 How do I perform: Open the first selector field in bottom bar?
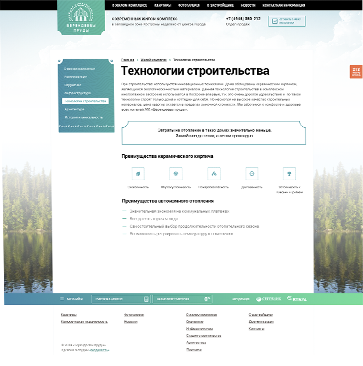tap(121, 299)
